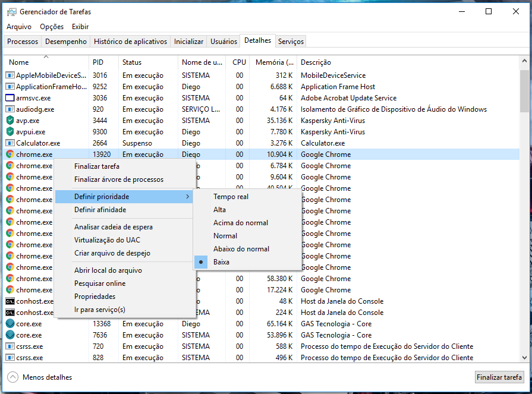Click the Chrome icon in the 58.380 K row
The image size is (532, 394).
10,279
